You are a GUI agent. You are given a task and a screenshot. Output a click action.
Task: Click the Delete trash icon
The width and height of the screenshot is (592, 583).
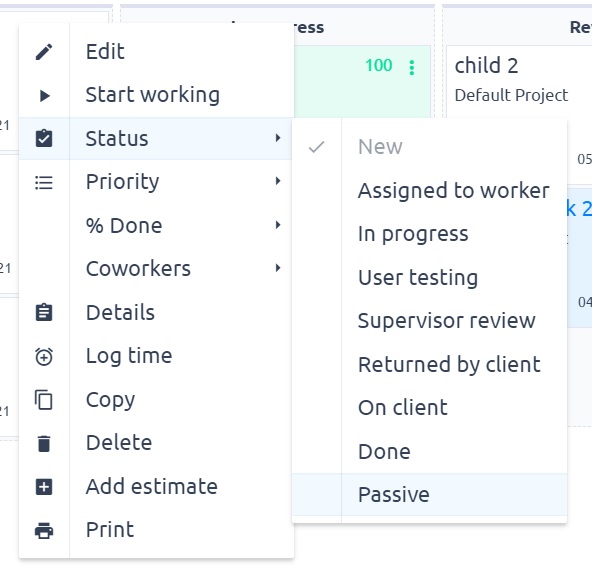(44, 443)
